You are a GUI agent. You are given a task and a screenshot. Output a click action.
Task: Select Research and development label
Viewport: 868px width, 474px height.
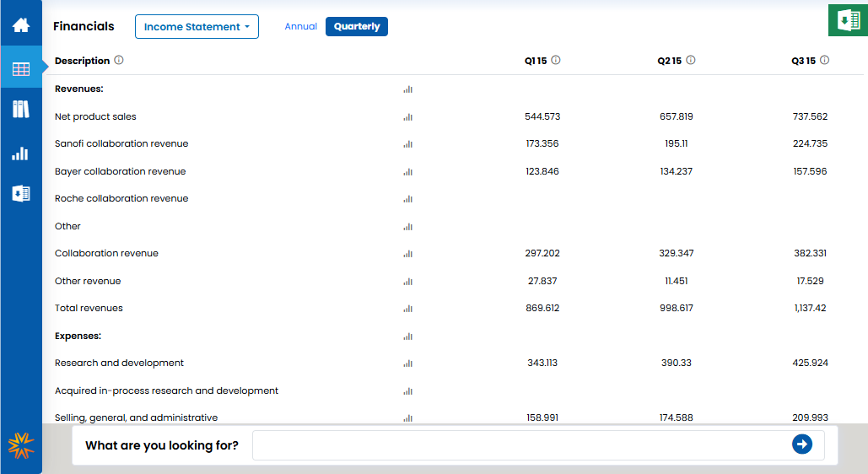tap(119, 363)
